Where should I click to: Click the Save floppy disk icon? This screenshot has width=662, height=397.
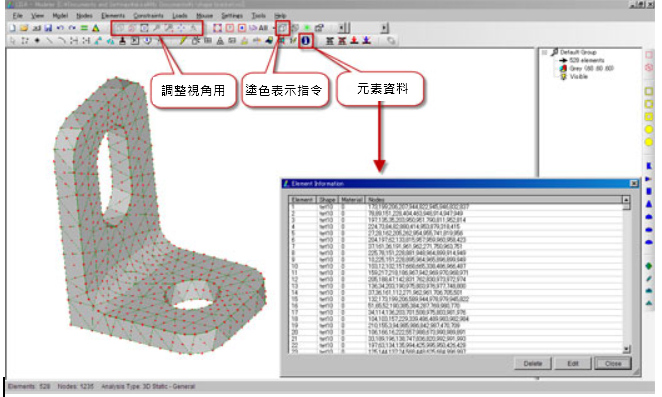[x=48, y=28]
